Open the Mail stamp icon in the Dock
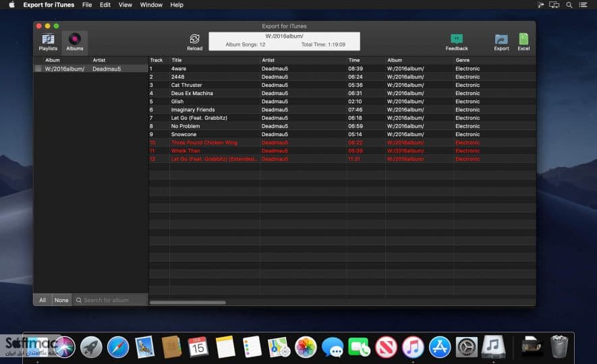The width and height of the screenshot is (597, 364). tap(144, 347)
